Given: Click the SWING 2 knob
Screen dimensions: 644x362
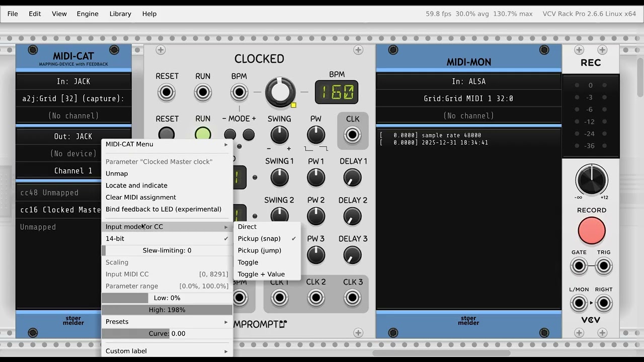Looking at the screenshot, I should [279, 216].
